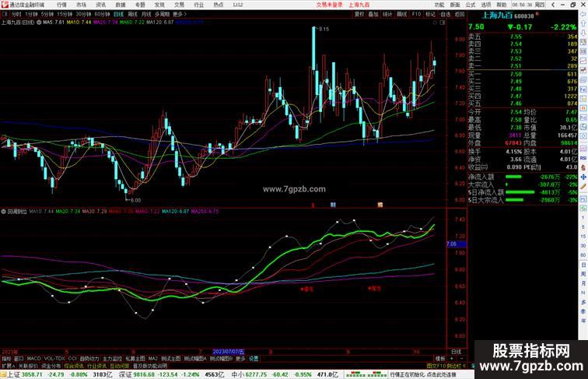Click the 上证 index in status bar
Viewport: 588px width, 379px height.
pos(14,374)
